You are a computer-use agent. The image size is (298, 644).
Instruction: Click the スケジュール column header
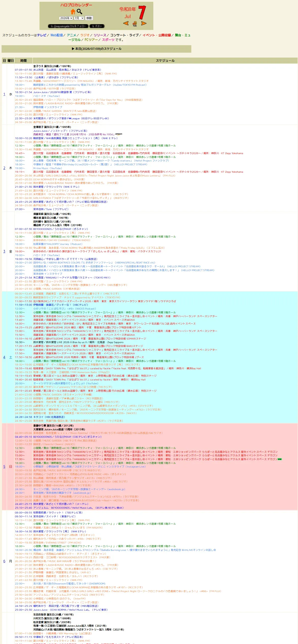point(165,61)
